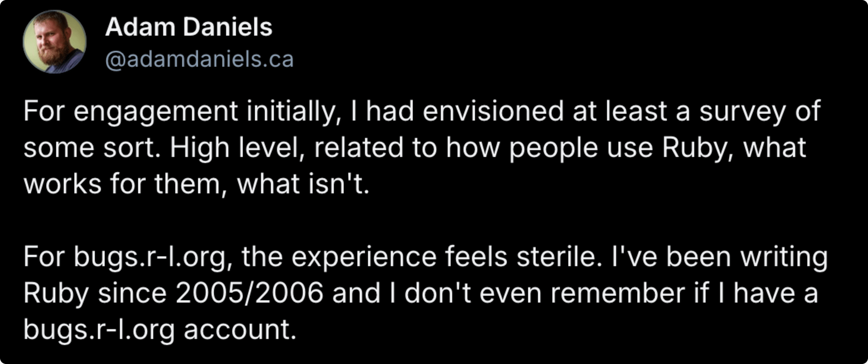Click the phrase "High level" in the post
Image resolution: width=868 pixels, height=364 pixels.
click(237, 148)
